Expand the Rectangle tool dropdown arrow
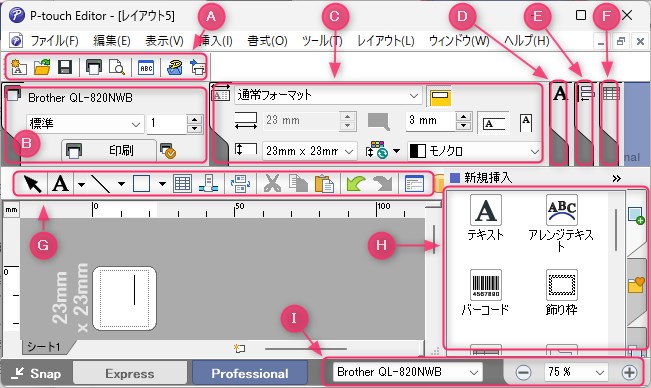This screenshot has height=388, width=651. [162, 184]
